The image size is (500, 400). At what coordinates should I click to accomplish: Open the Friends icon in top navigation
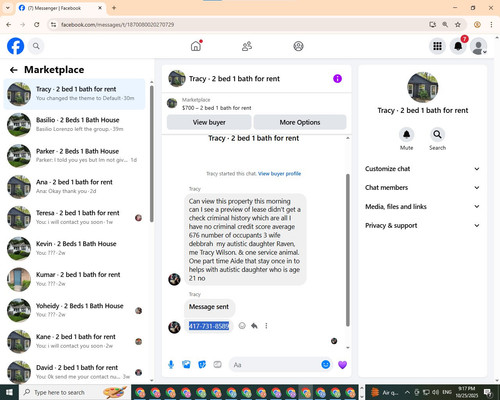click(247, 46)
